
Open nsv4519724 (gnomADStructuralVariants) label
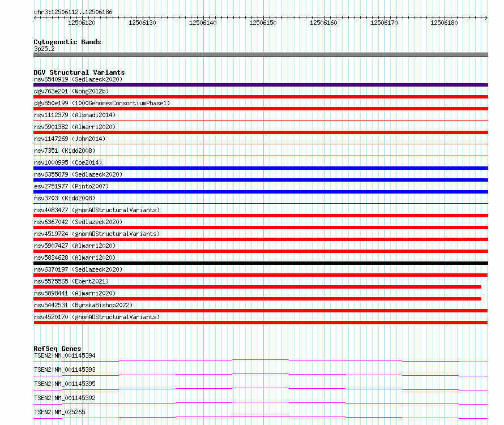[x=97, y=234]
